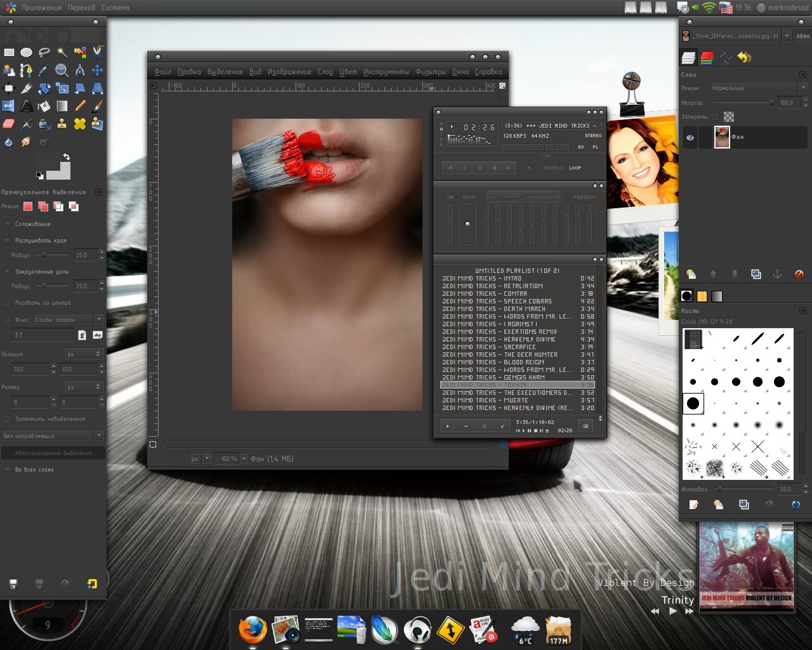This screenshot has width=812, height=650.
Task: Select playlist track DEATH MARCH
Action: pos(518,309)
